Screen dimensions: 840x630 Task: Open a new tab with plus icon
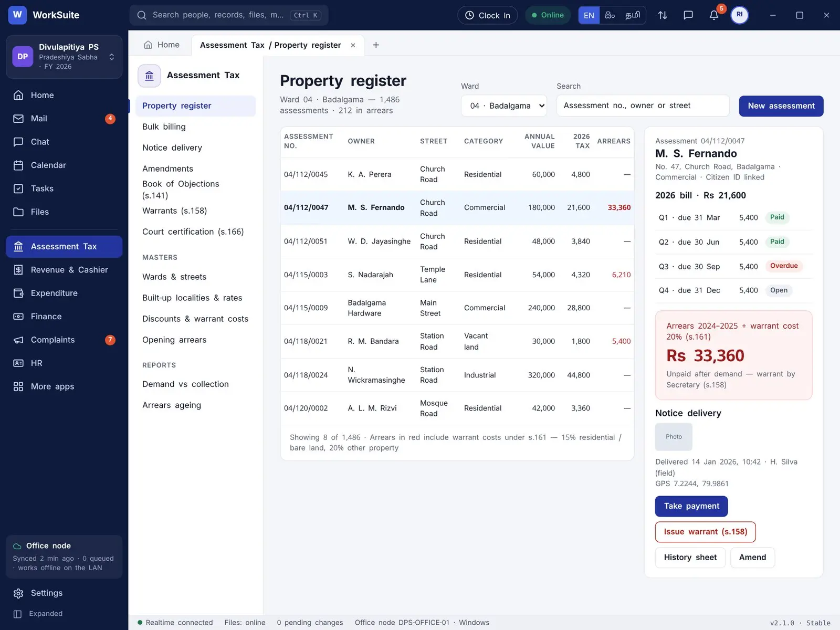376,45
